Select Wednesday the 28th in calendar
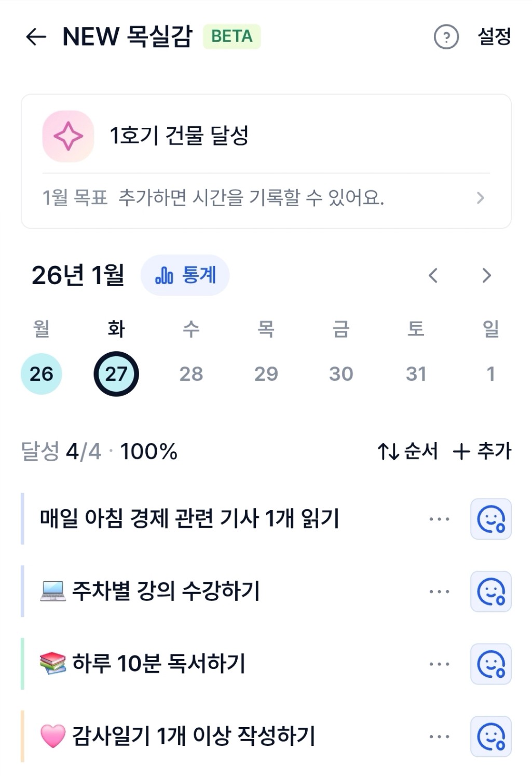The height and width of the screenshot is (776, 532). (191, 374)
